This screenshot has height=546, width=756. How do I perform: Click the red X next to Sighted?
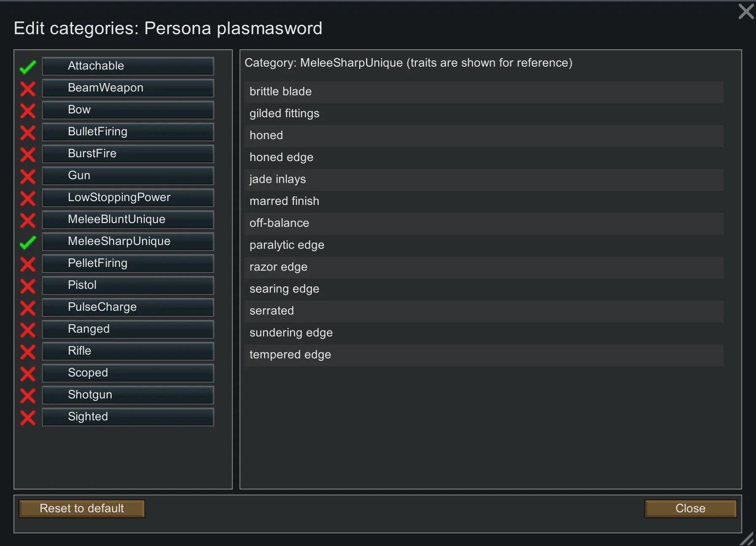click(x=28, y=417)
